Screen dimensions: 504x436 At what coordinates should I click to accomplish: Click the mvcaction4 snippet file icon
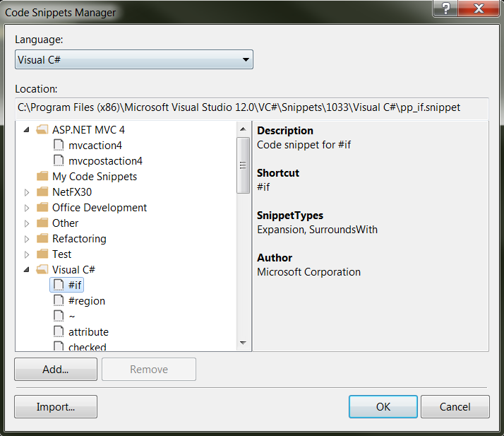pyautogui.click(x=59, y=145)
